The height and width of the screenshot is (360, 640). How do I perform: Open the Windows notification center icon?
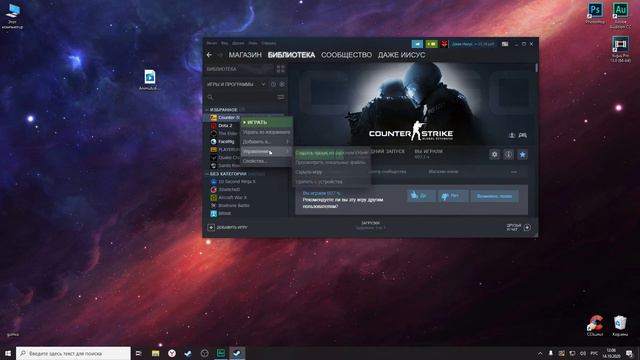629,353
